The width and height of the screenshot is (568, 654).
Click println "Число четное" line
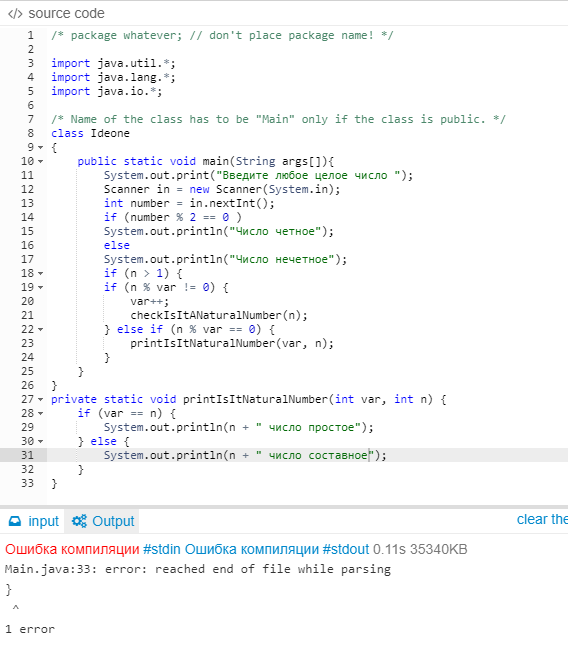pos(219,231)
